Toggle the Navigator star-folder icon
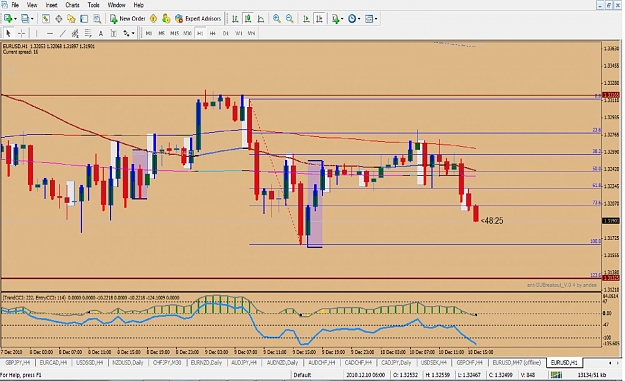Image resolution: width=625 pixels, height=381 pixels. 71,19
